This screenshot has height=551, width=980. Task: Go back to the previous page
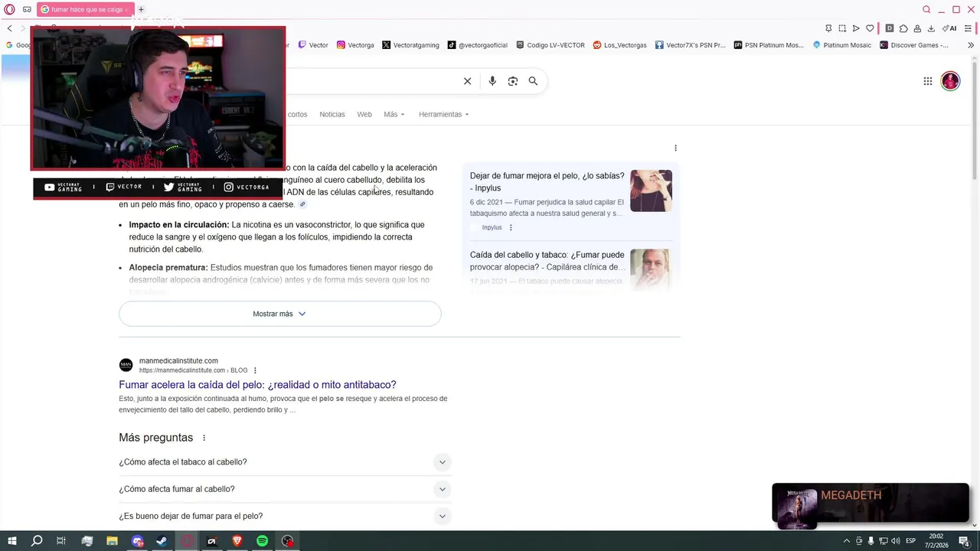point(9,28)
